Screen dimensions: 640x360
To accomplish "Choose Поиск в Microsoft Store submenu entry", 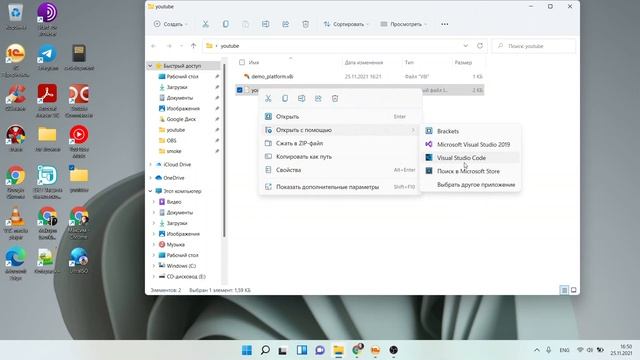I will [470, 171].
